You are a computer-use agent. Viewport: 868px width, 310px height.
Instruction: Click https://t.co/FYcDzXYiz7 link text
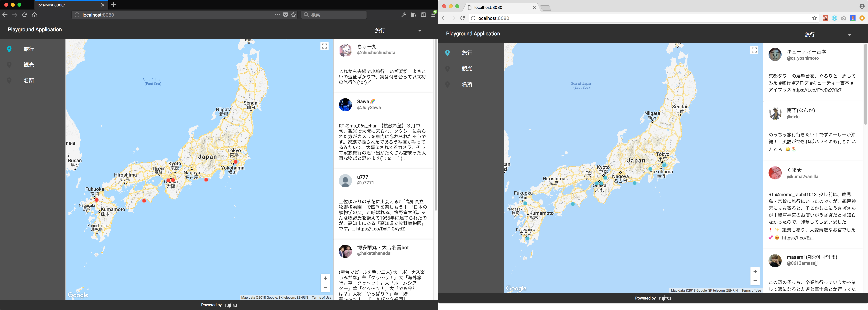817,90
